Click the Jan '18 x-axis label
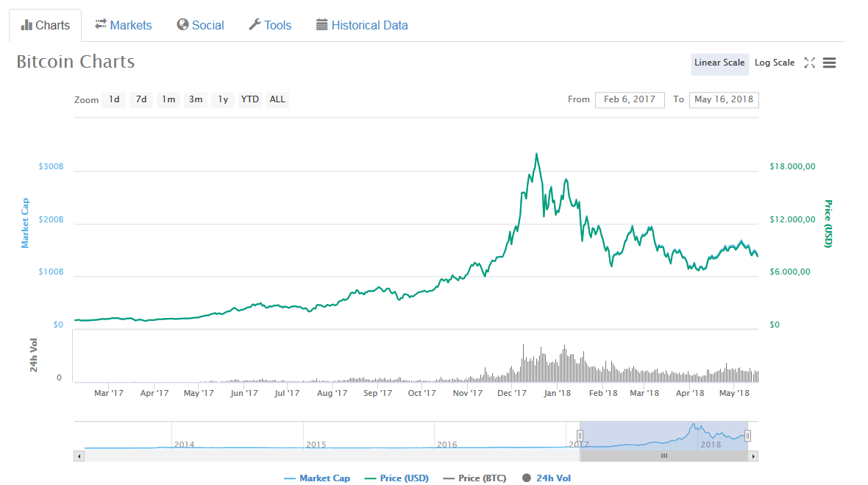 [557, 393]
